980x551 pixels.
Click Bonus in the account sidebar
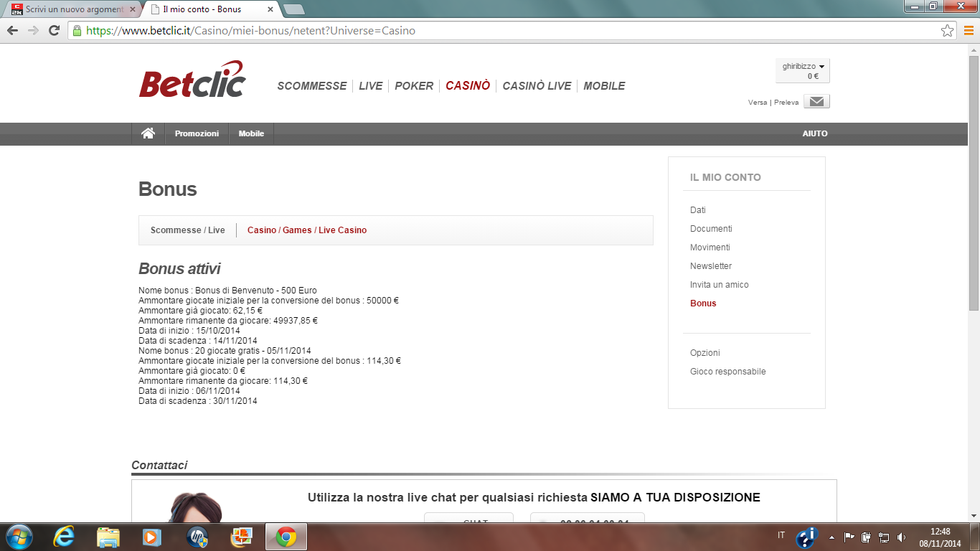click(x=703, y=303)
